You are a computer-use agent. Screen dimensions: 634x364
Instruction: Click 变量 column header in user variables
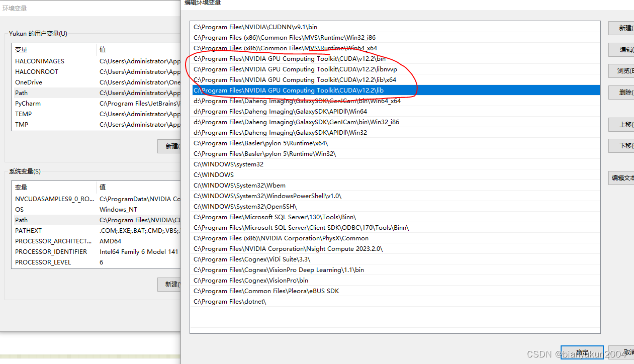click(x=54, y=50)
